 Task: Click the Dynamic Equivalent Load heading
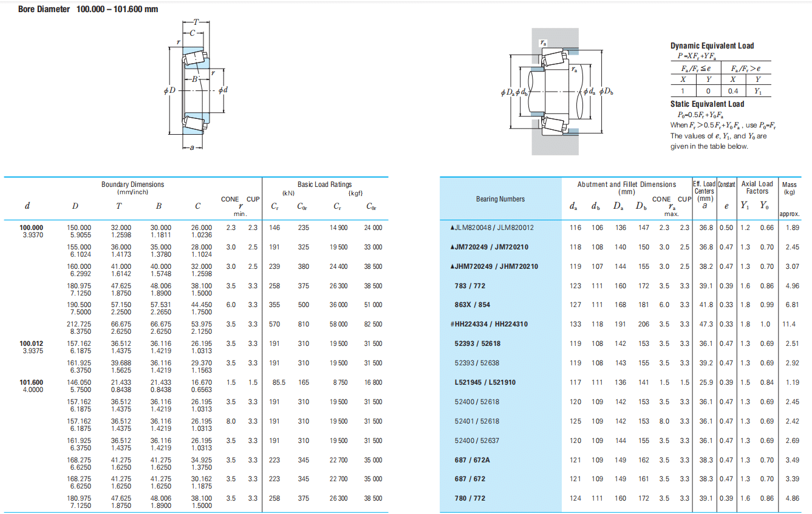click(x=712, y=46)
